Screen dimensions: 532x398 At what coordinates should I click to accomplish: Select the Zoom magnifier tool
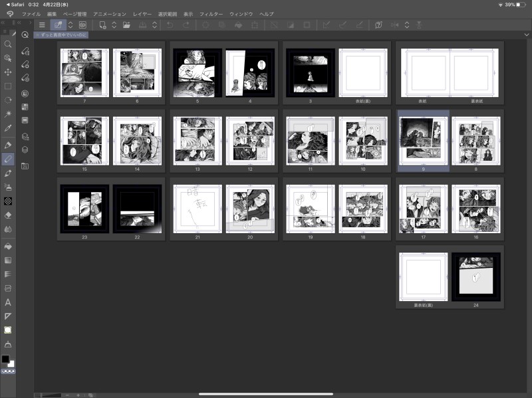point(8,45)
